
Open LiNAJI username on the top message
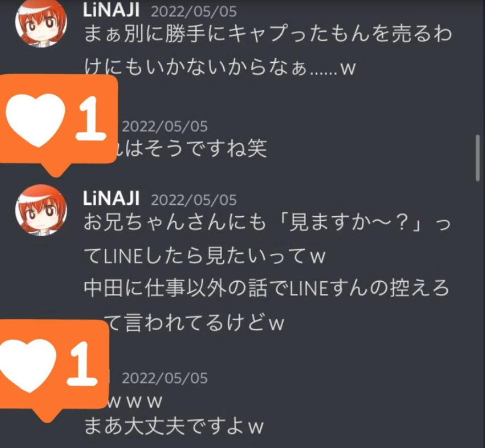(111, 11)
